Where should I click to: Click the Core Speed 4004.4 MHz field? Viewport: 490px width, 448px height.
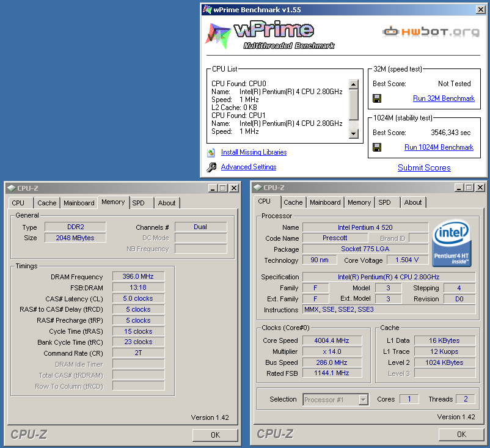332,340
